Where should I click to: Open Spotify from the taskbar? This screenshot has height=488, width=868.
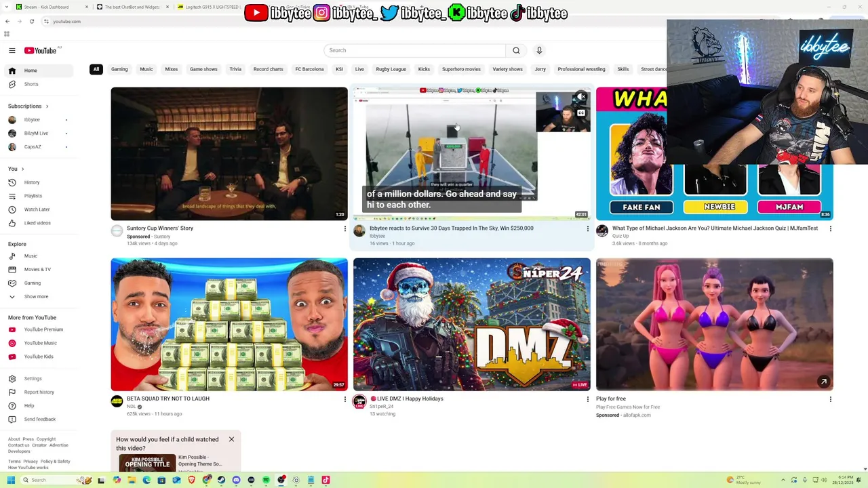[266, 480]
